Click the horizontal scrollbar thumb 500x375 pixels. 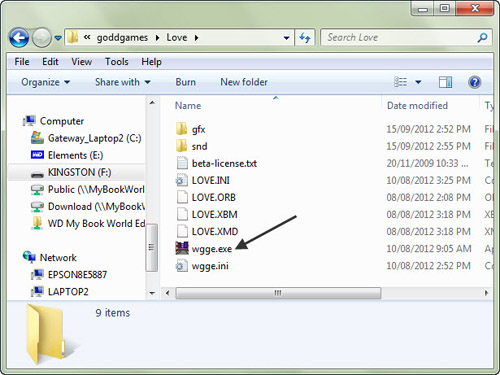(x=278, y=293)
